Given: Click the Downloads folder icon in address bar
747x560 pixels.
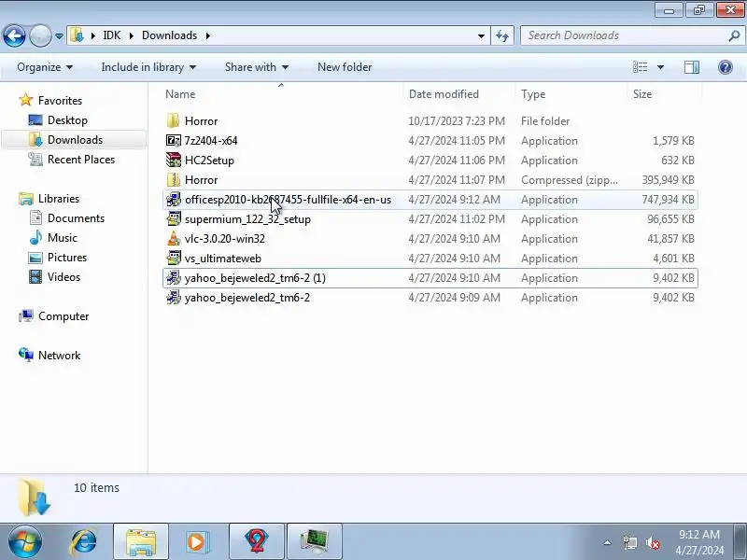Looking at the screenshot, I should pyautogui.click(x=77, y=35).
